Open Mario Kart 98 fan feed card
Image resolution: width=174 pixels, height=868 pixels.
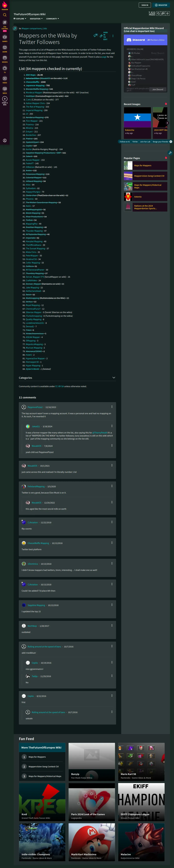tap(141, 762)
